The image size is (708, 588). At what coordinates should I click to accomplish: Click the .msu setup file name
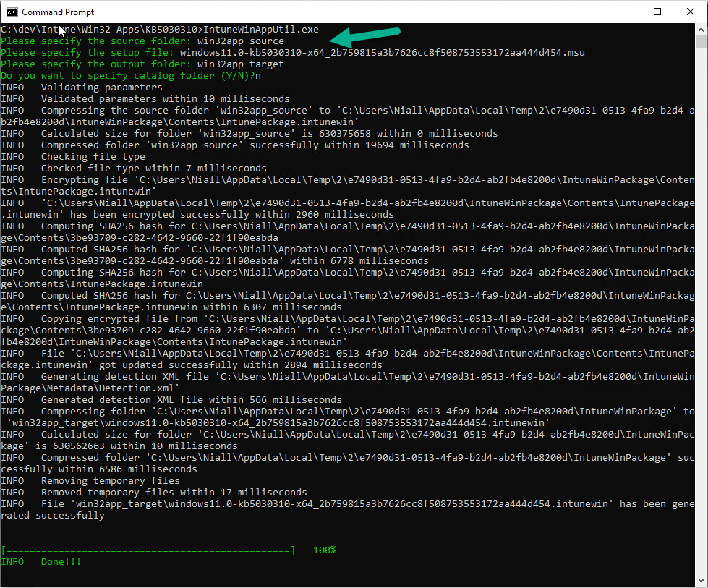point(383,53)
